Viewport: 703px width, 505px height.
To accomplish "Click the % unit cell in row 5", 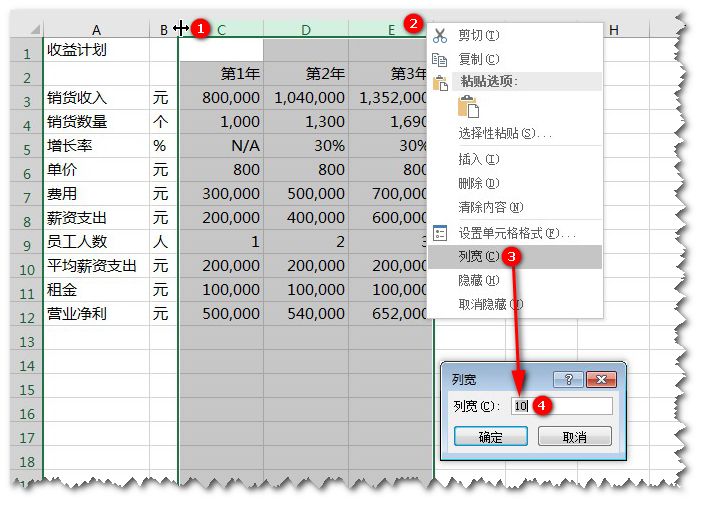I will tap(164, 145).
